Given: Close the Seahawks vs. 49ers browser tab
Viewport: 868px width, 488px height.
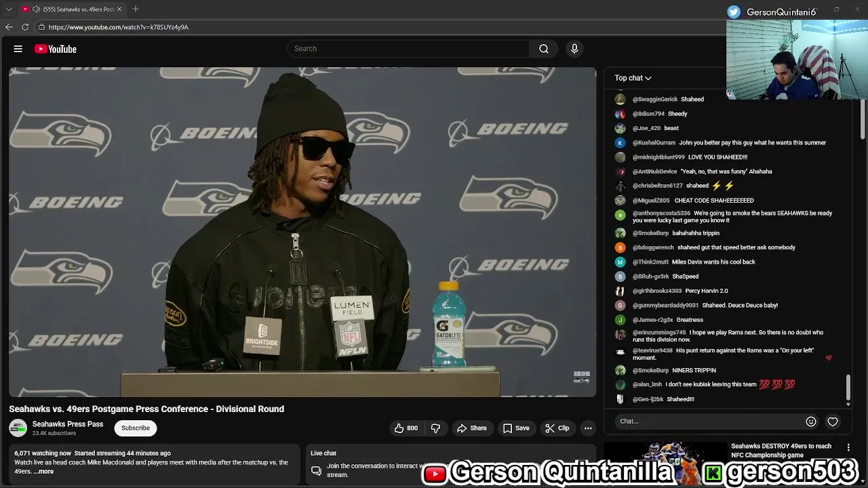Looking at the screenshot, I should [x=119, y=9].
